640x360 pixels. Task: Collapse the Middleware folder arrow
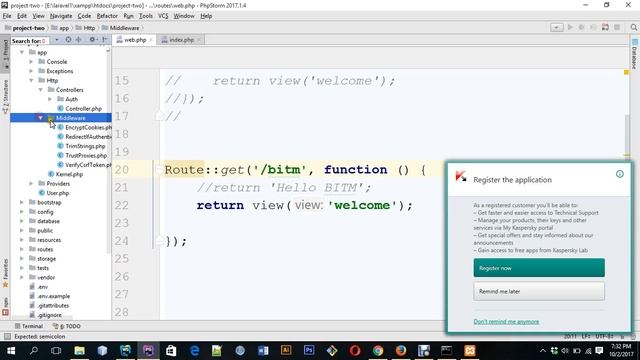pos(40,118)
